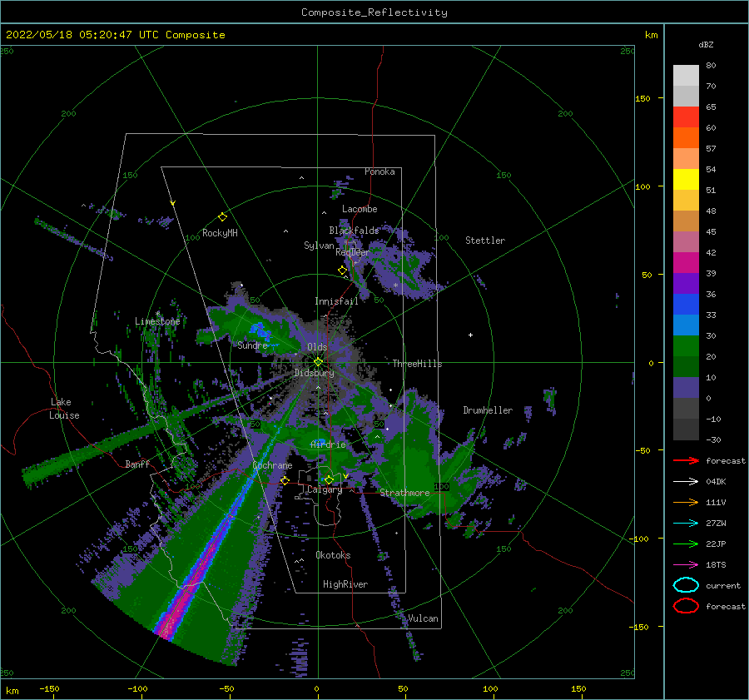This screenshot has width=749, height=700.
Task: Click the Okotoks town label
Action: 333,555
